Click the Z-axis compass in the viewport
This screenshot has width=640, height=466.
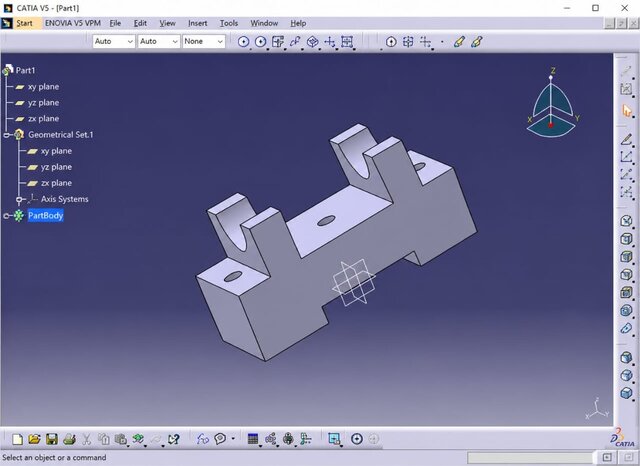pyautogui.click(x=551, y=104)
